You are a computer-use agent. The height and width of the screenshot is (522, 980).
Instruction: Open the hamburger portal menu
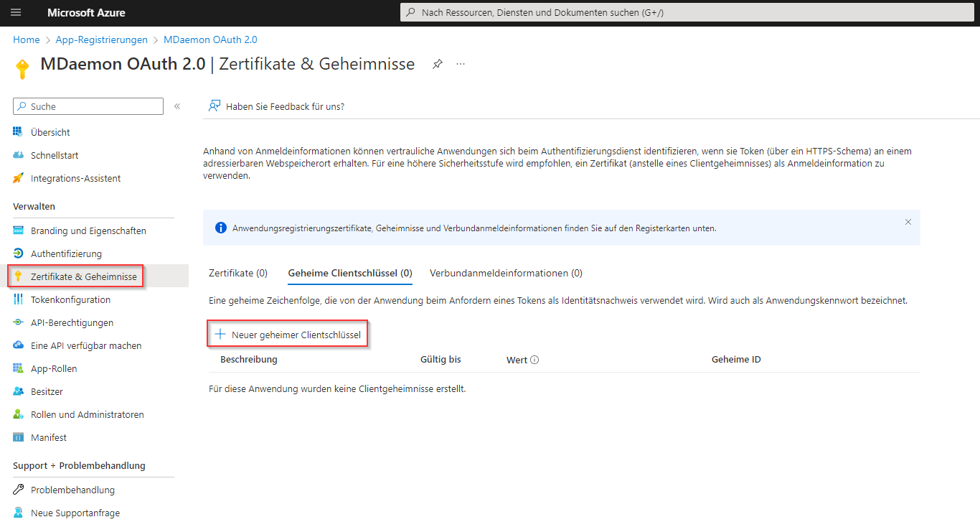pos(17,13)
